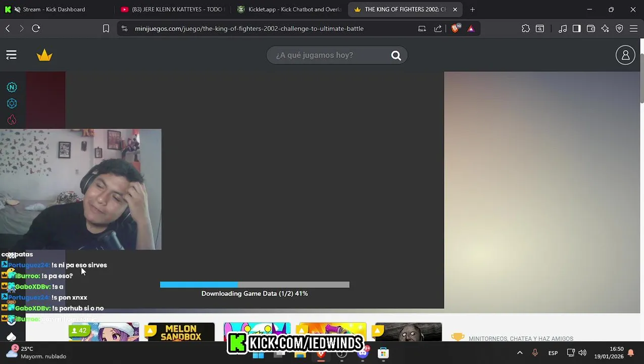Click the trophy icon beside Minitorneos
Image resolution: width=644 pixels, height=364 pixels.
click(458, 337)
